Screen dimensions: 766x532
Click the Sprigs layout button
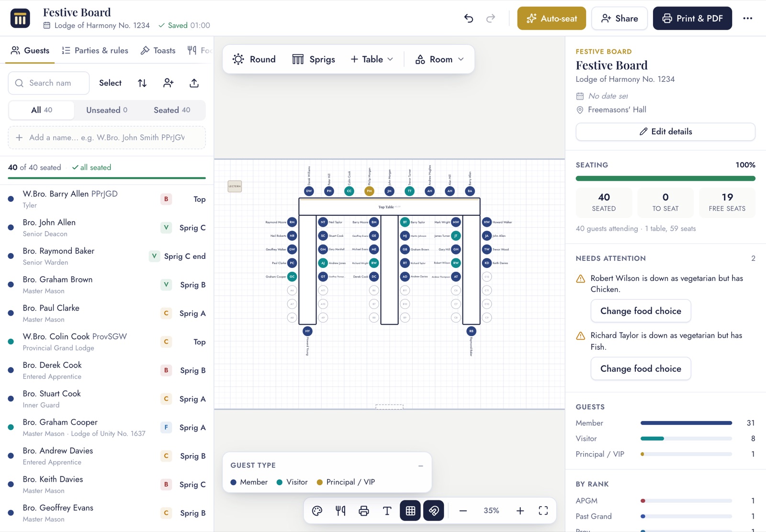314,59
